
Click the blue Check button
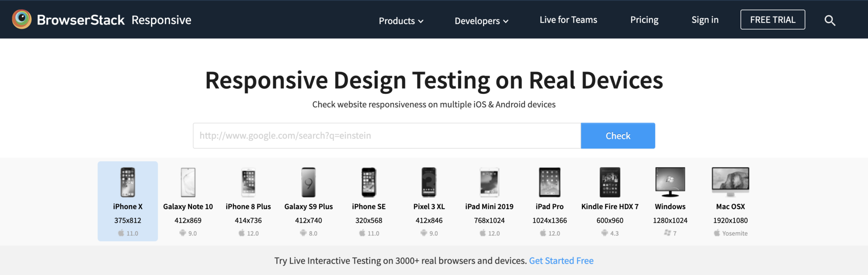618,136
